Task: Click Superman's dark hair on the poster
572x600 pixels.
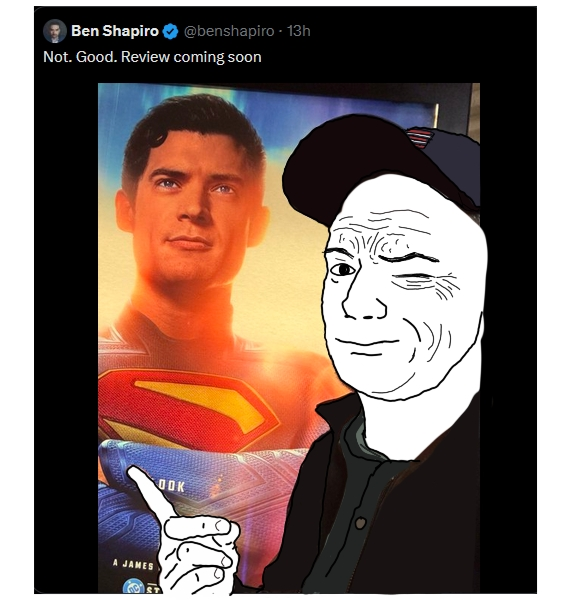Action: 195,130
